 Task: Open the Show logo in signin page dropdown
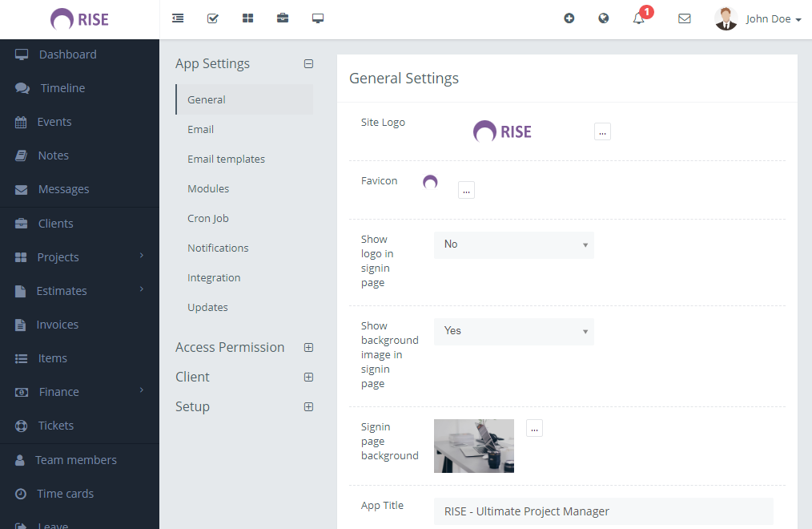pyautogui.click(x=514, y=244)
